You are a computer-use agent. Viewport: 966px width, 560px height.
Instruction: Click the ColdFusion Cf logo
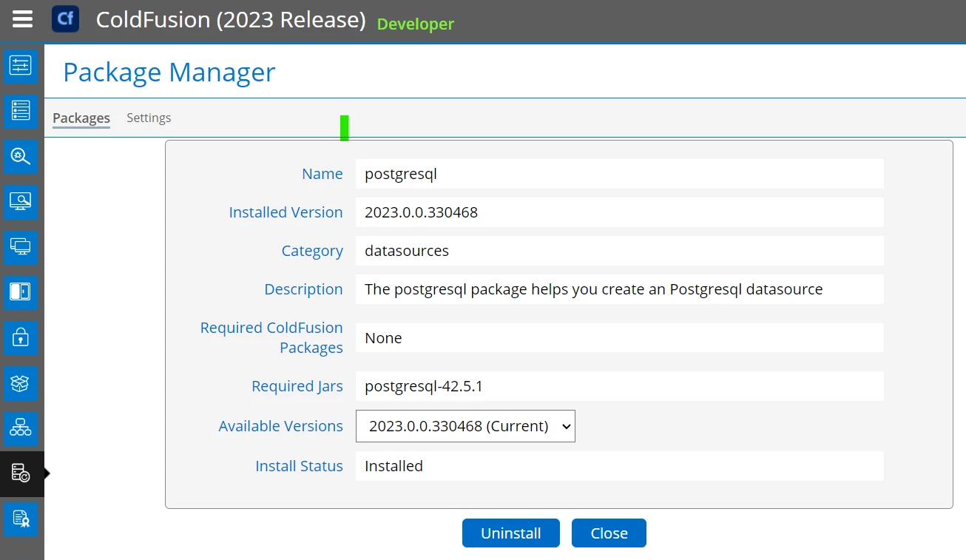[65, 19]
